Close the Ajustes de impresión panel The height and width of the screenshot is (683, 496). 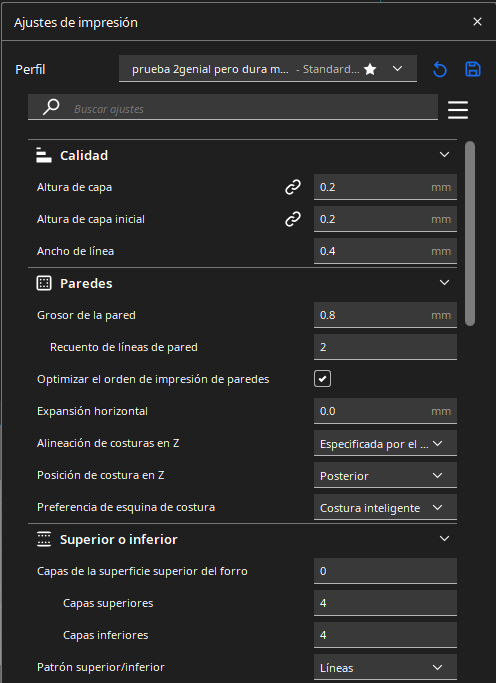click(477, 22)
